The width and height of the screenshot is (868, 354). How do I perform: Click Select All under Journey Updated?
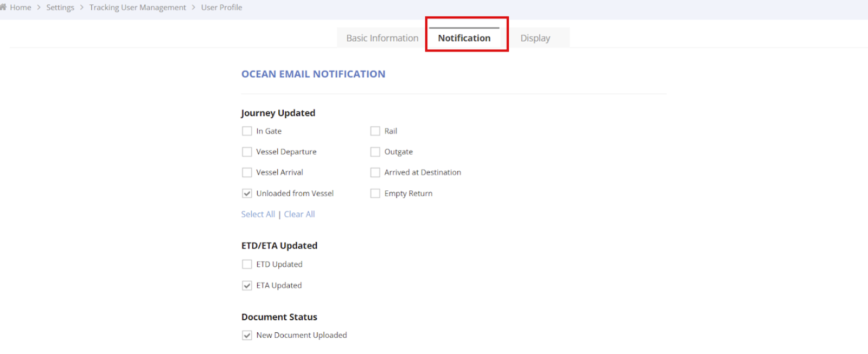click(x=258, y=214)
